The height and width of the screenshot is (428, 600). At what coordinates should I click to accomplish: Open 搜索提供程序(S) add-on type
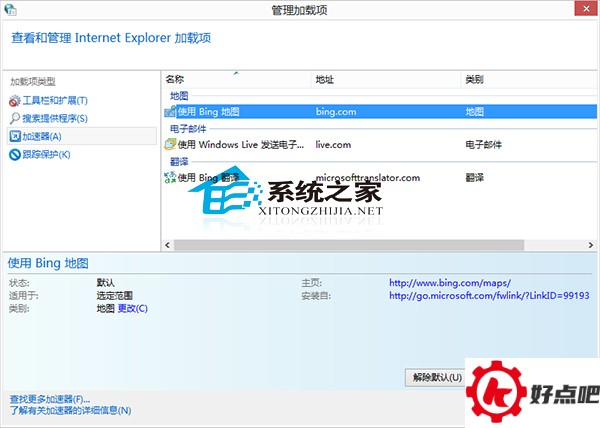(x=55, y=119)
